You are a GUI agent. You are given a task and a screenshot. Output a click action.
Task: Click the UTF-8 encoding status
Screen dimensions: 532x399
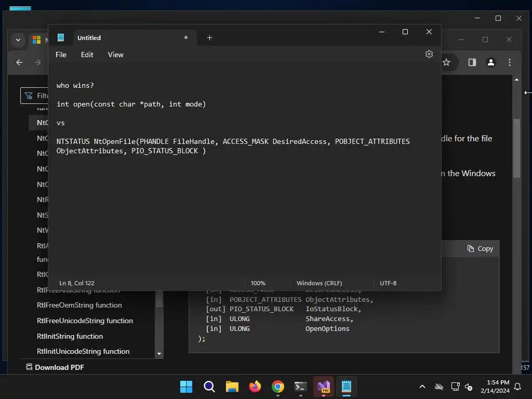[388, 283]
